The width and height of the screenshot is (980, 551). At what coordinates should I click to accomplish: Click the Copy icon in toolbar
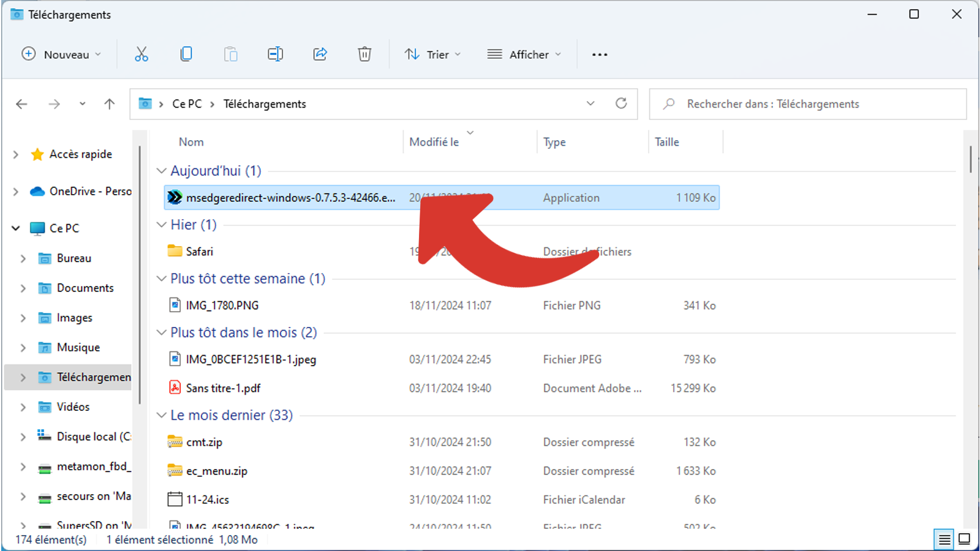click(186, 54)
